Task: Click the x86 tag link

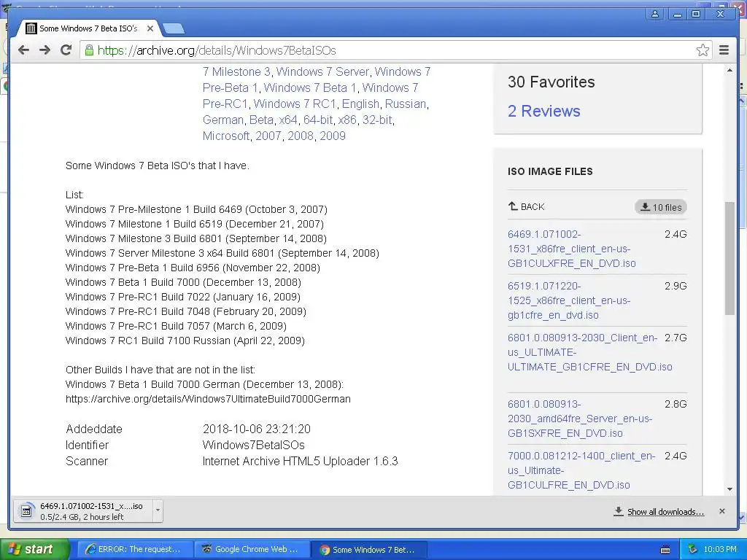Action: [x=347, y=120]
